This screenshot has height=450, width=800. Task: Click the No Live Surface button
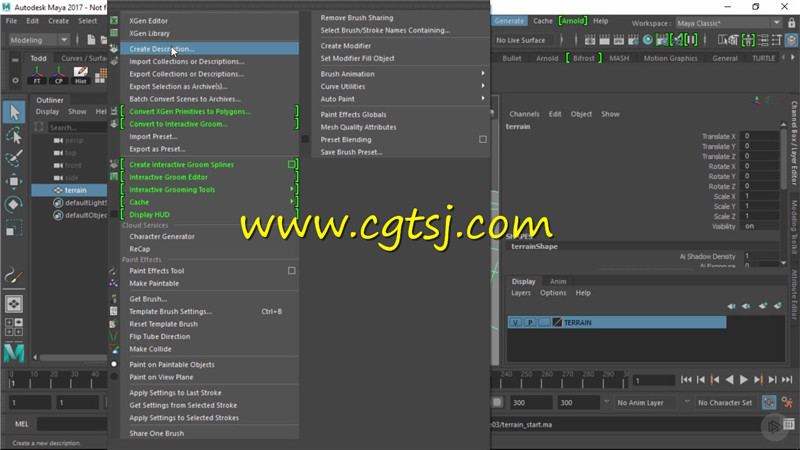tap(520, 40)
